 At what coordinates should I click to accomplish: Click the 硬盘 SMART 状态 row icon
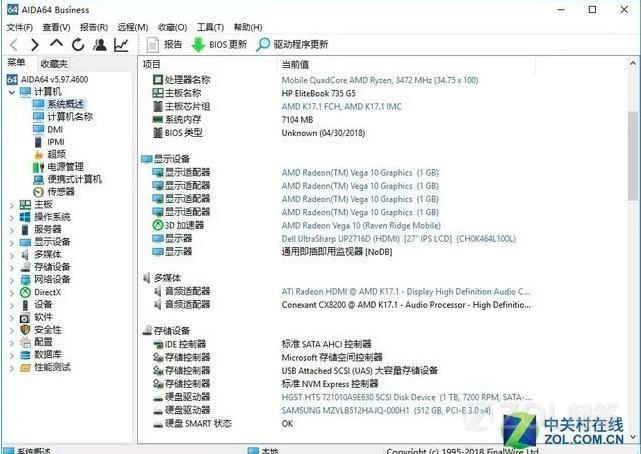(x=158, y=424)
